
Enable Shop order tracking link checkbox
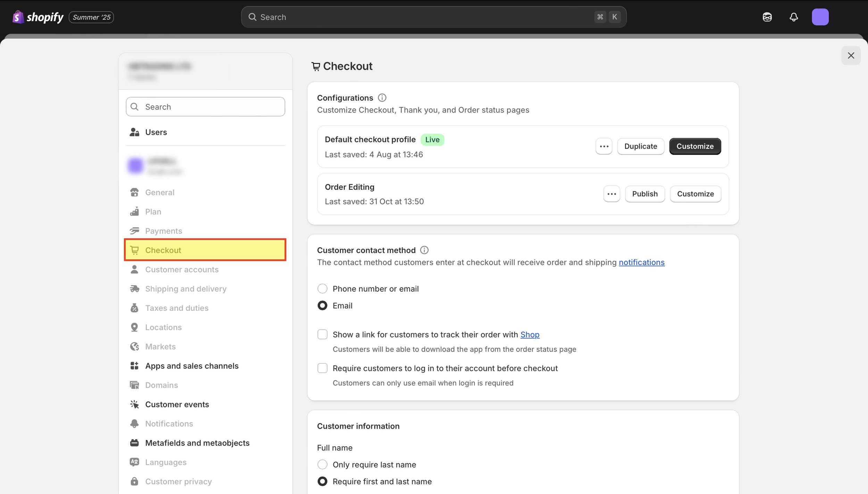click(x=323, y=334)
